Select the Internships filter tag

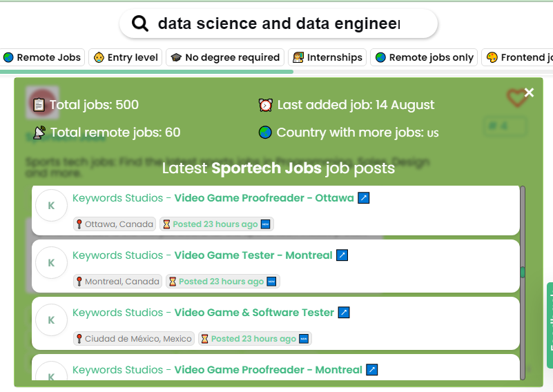pyautogui.click(x=327, y=57)
